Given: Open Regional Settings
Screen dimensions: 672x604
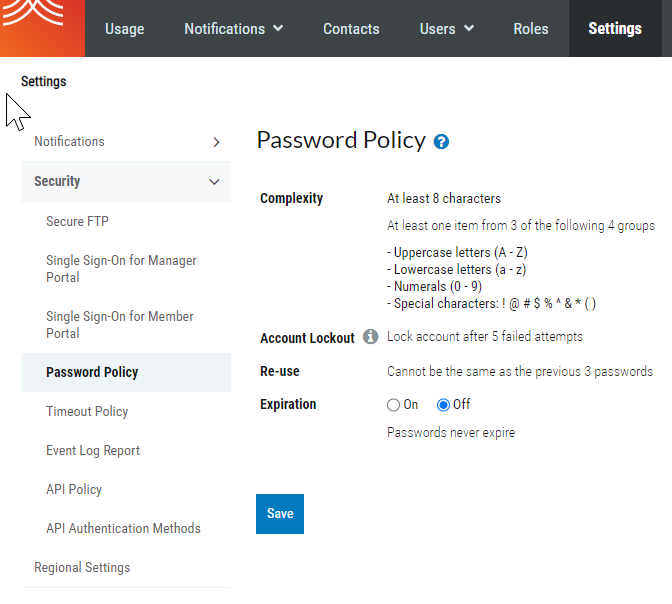Looking at the screenshot, I should [x=82, y=568].
